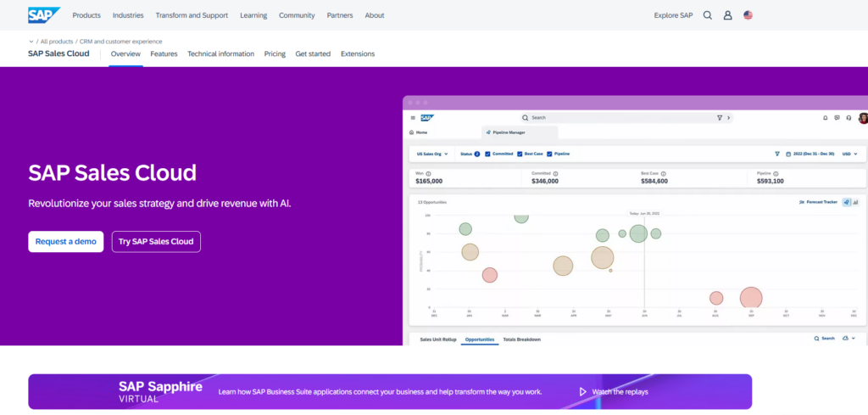868x415 pixels.
Task: Open the USD currency dropdown
Action: coord(849,154)
